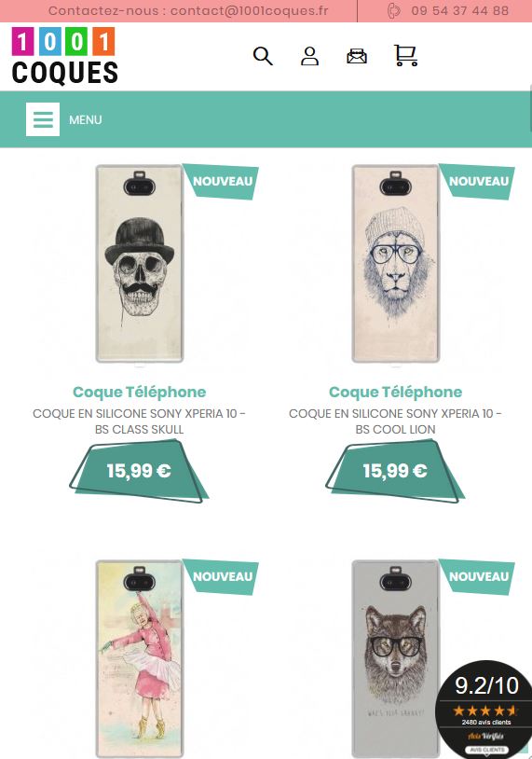This screenshot has width=532, height=759.
Task: Click the BS CLASS SKULL product title
Action: coord(139,421)
